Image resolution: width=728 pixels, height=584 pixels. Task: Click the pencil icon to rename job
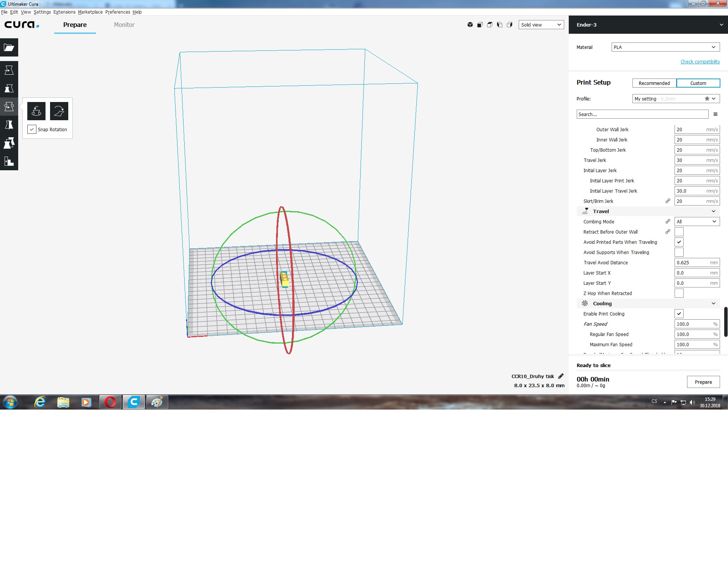click(561, 376)
